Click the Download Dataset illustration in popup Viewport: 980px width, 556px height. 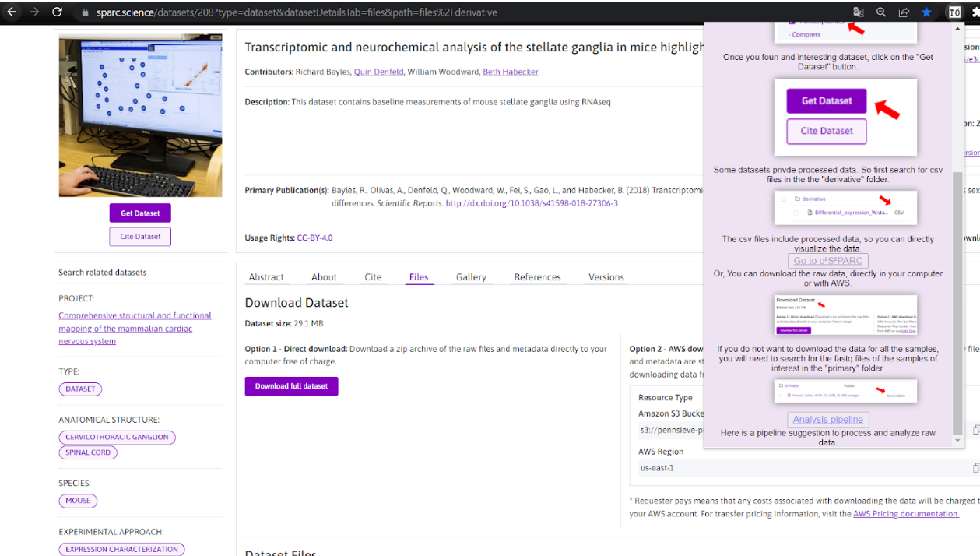pyautogui.click(x=845, y=315)
